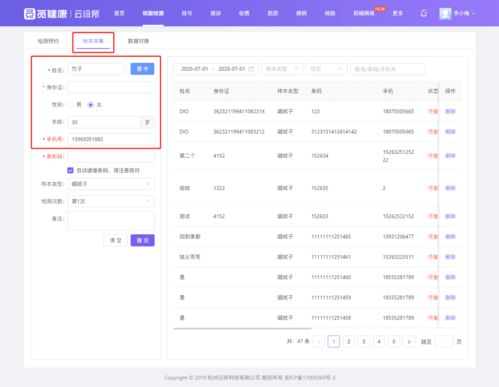
Task: Expand the user account dropdown arrow
Action: [x=473, y=14]
